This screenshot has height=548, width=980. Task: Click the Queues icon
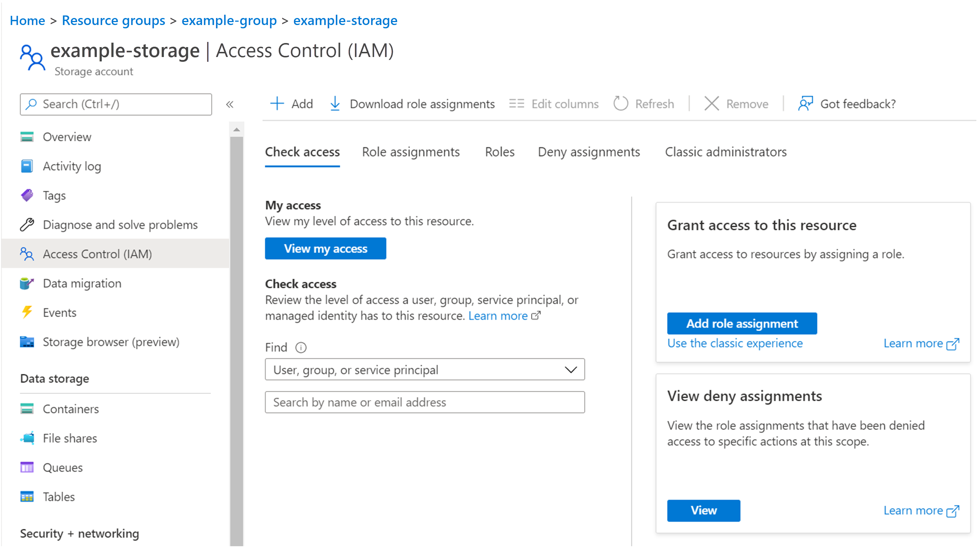[x=27, y=467]
